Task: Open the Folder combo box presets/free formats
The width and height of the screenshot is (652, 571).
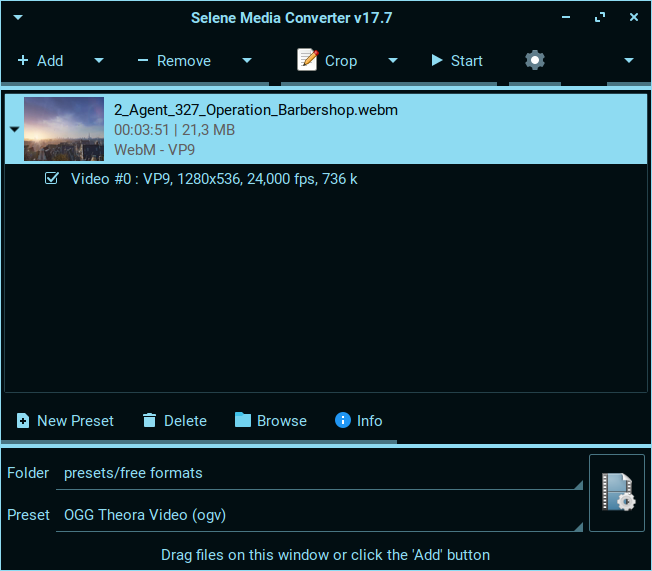Action: click(319, 473)
